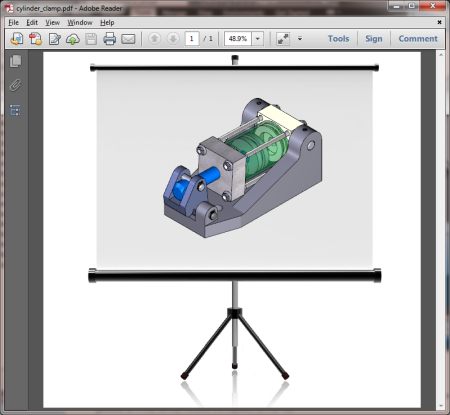Click the Open file toolbar icon
The image size is (450, 415).
click(x=17, y=39)
